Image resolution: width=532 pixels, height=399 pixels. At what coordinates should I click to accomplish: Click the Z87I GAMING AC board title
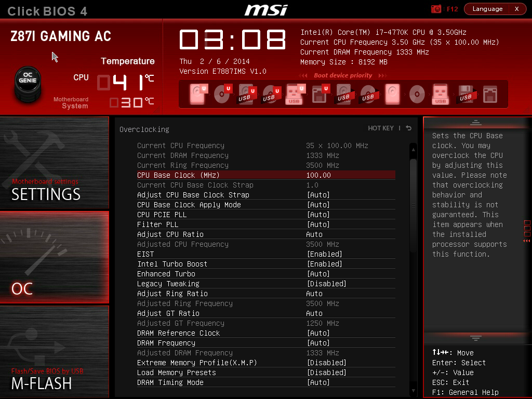[61, 36]
